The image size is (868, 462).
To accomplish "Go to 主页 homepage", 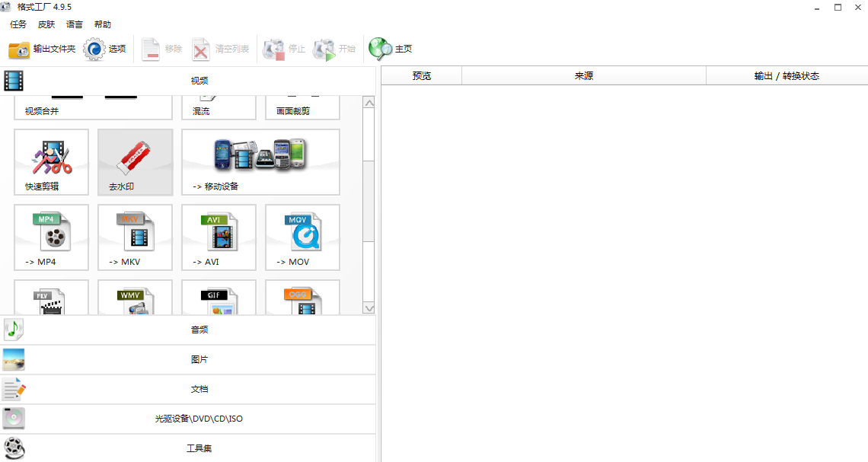I will click(x=391, y=49).
